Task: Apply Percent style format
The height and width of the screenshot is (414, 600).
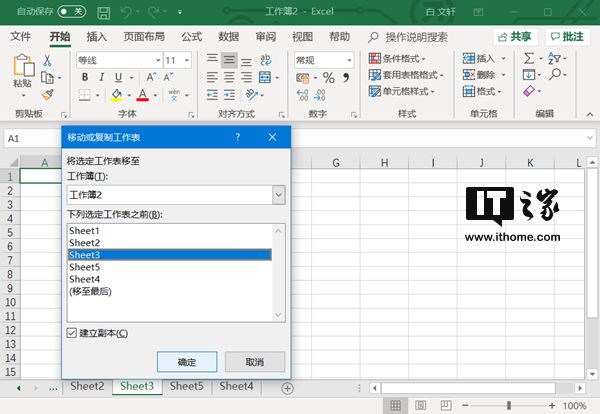Action: [329, 78]
